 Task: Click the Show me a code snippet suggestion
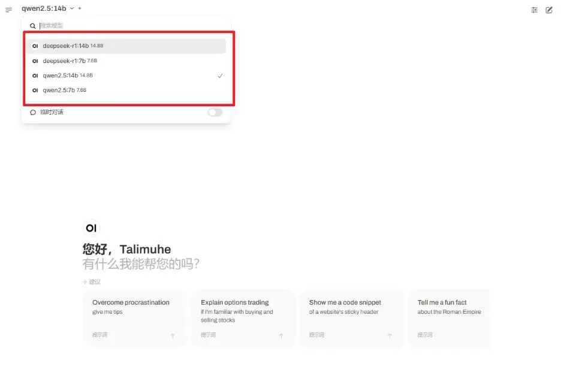pyautogui.click(x=352, y=319)
